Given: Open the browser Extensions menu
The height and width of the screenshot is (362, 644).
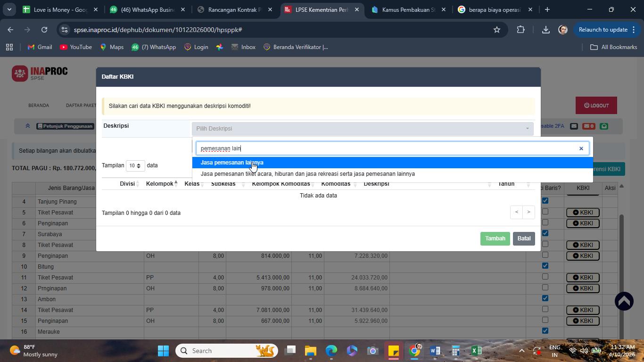Looking at the screenshot, I should tap(520, 30).
